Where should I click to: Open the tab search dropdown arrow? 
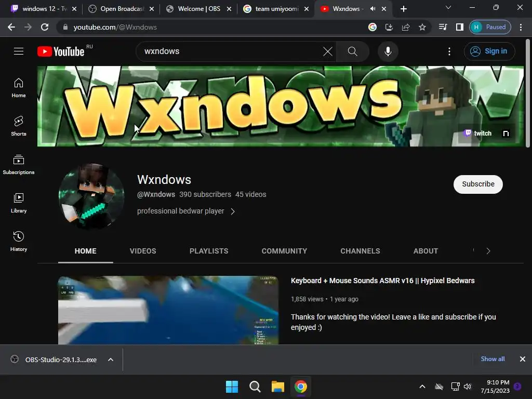tap(448, 7)
